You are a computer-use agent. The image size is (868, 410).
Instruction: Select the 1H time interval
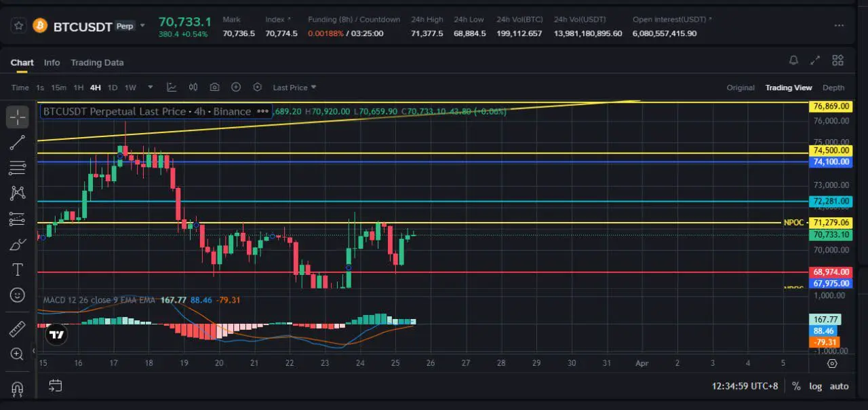pyautogui.click(x=79, y=88)
